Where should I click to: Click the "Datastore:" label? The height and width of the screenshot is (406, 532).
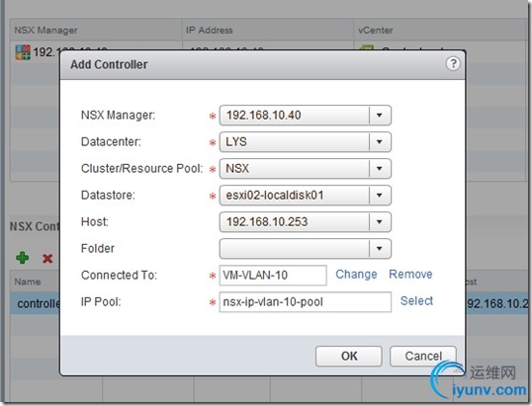tap(108, 196)
